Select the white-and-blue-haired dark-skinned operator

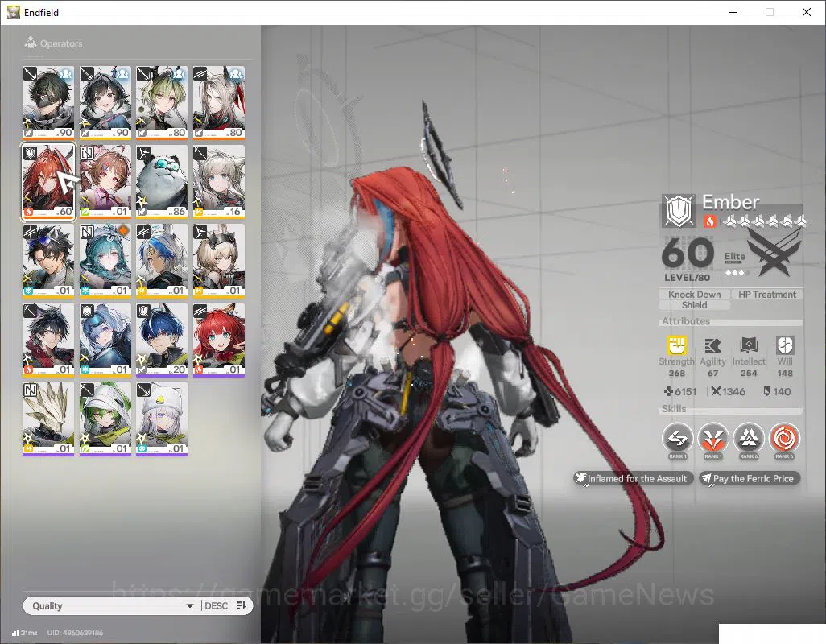[162, 261]
